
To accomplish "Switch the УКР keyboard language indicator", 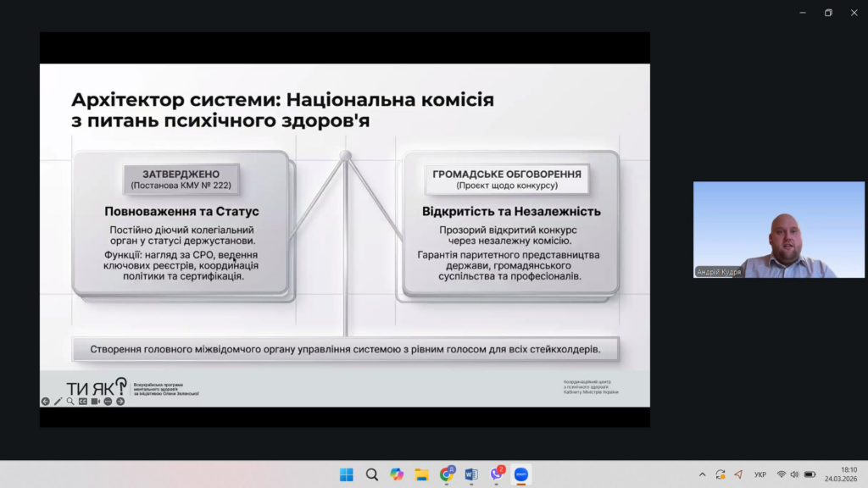I will [760, 474].
